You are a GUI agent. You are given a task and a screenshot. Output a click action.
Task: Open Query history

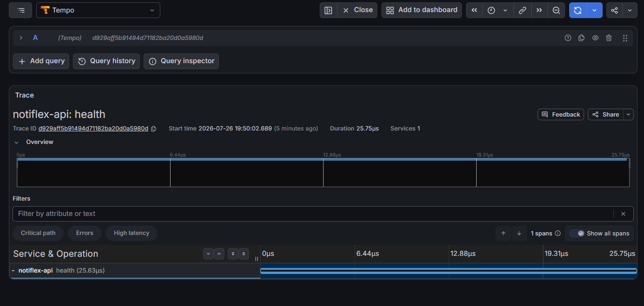tap(106, 61)
